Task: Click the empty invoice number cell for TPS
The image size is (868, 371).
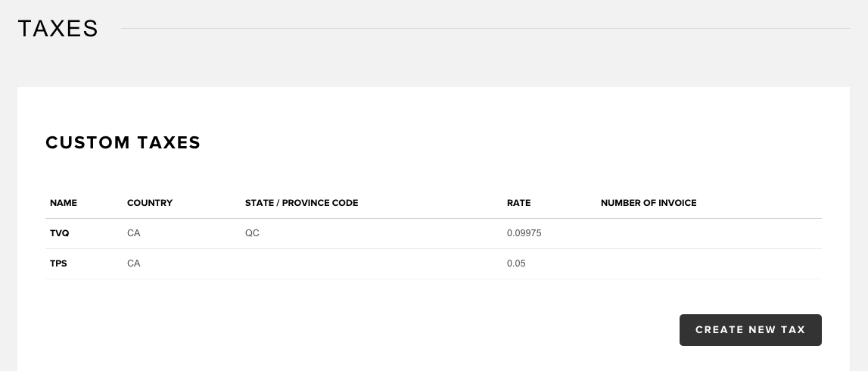Action: [708, 263]
